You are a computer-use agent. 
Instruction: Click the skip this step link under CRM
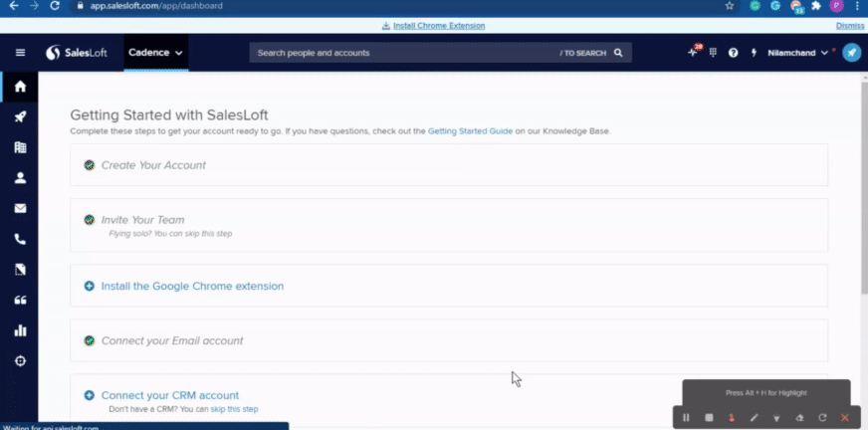point(234,409)
